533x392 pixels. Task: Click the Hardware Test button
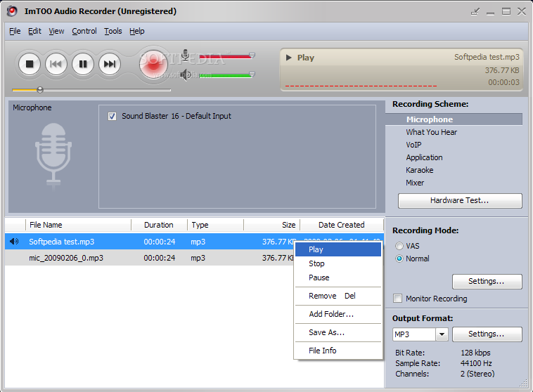[460, 200]
